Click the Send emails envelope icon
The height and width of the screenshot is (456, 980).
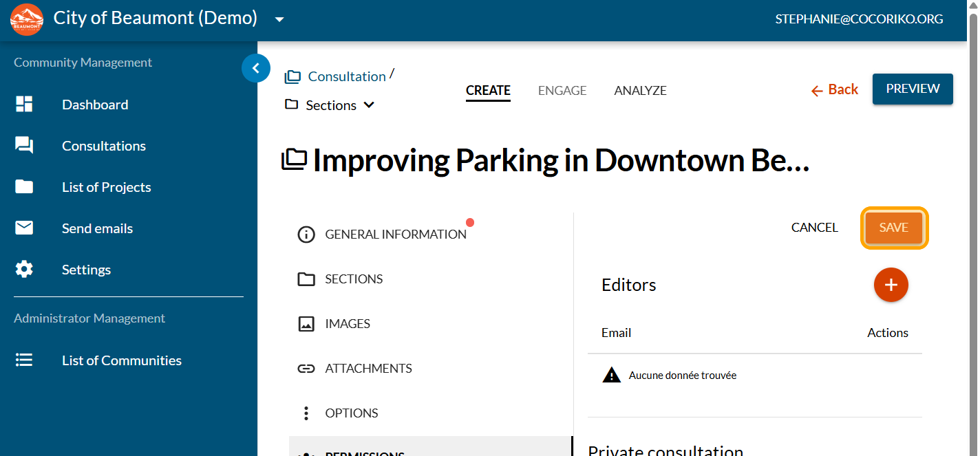pyautogui.click(x=24, y=228)
